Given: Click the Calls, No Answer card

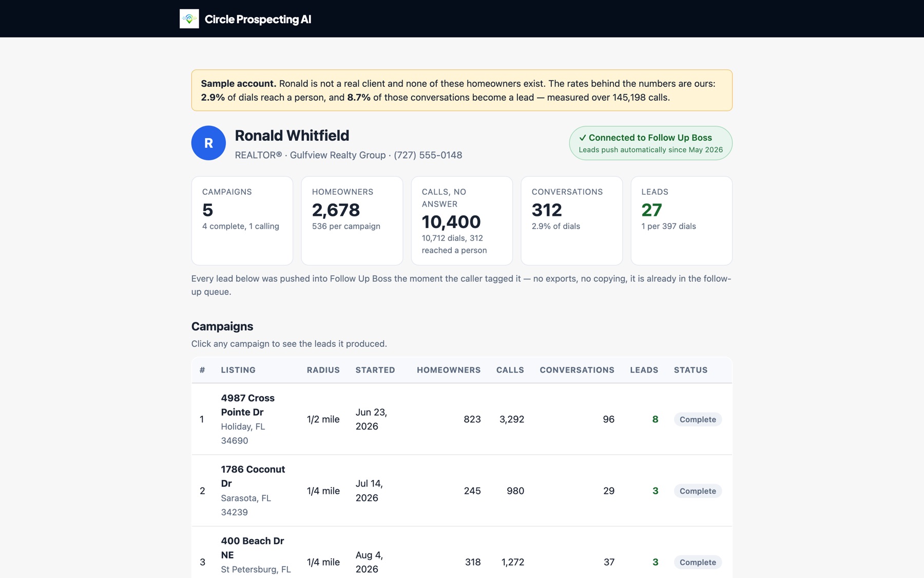Looking at the screenshot, I should click(x=462, y=221).
